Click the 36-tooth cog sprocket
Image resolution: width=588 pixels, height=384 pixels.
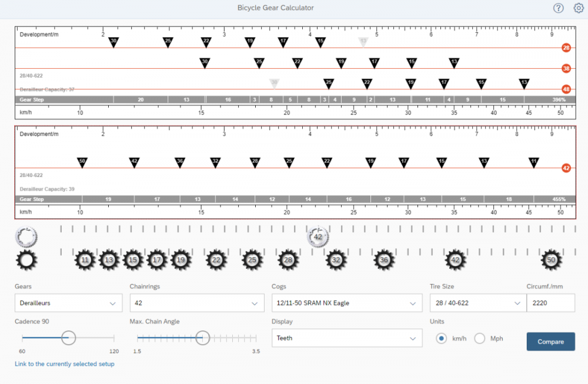pos(383,260)
